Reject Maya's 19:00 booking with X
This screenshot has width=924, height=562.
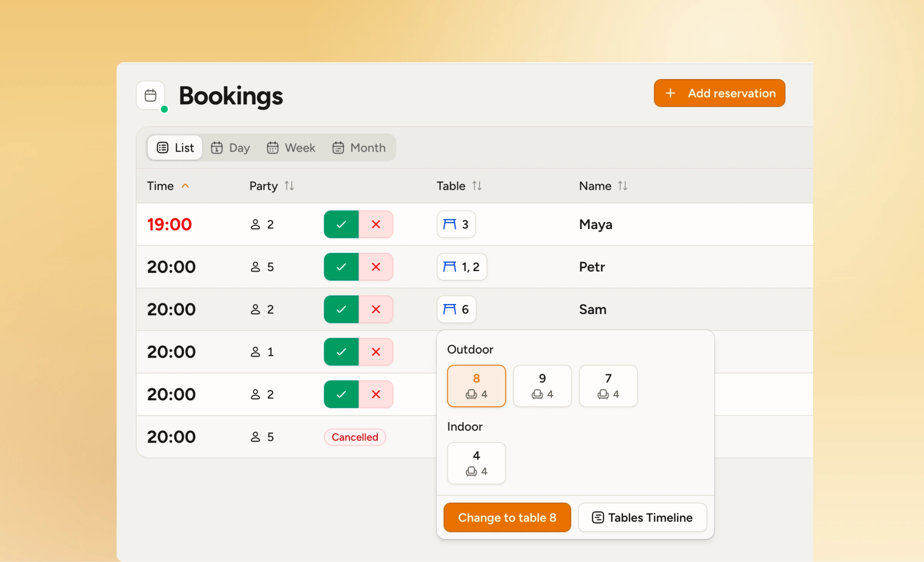point(376,224)
